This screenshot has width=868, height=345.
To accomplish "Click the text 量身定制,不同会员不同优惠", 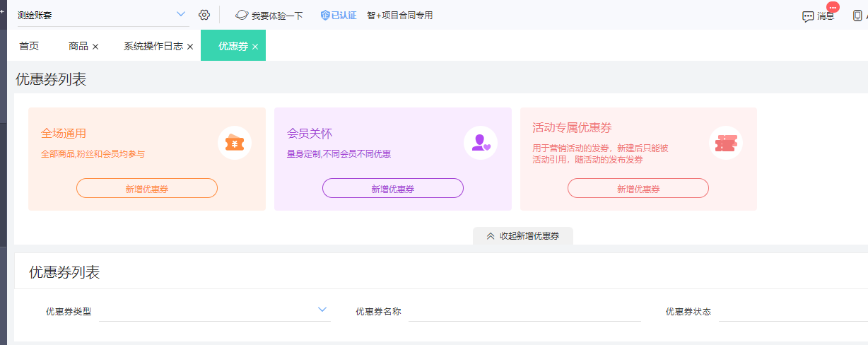I will pos(339,153).
